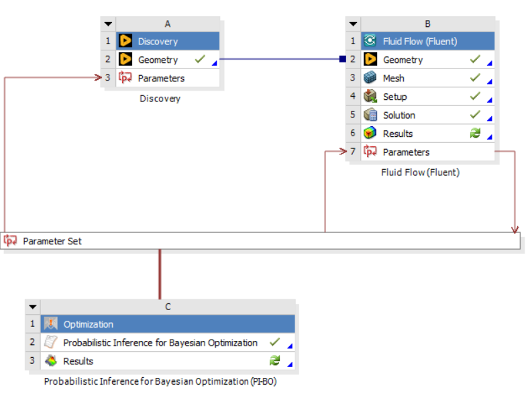Click refresh status on Optimization Results row
Image resolution: width=532 pixels, height=394 pixels.
tap(274, 361)
